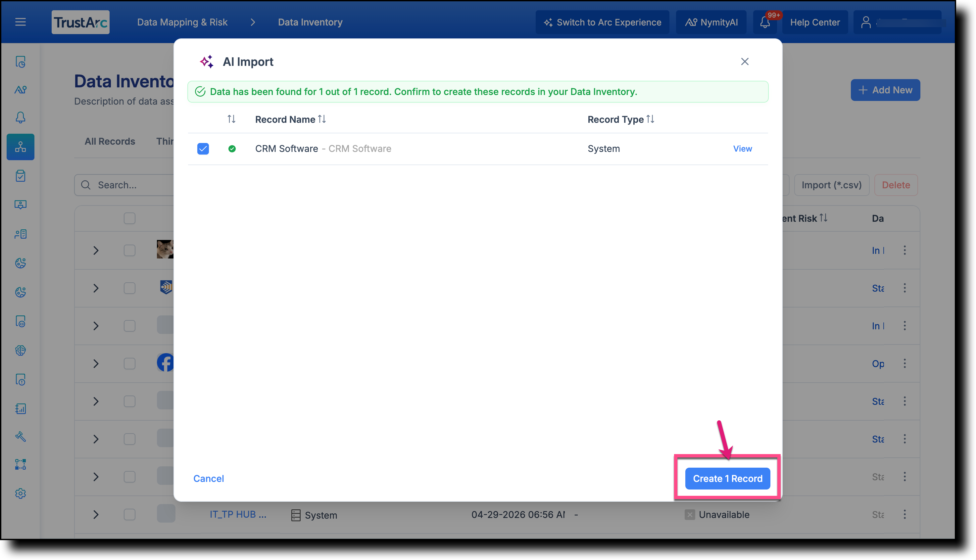976x560 pixels.
Task: Cancel the AI Import dialog
Action: click(x=209, y=479)
